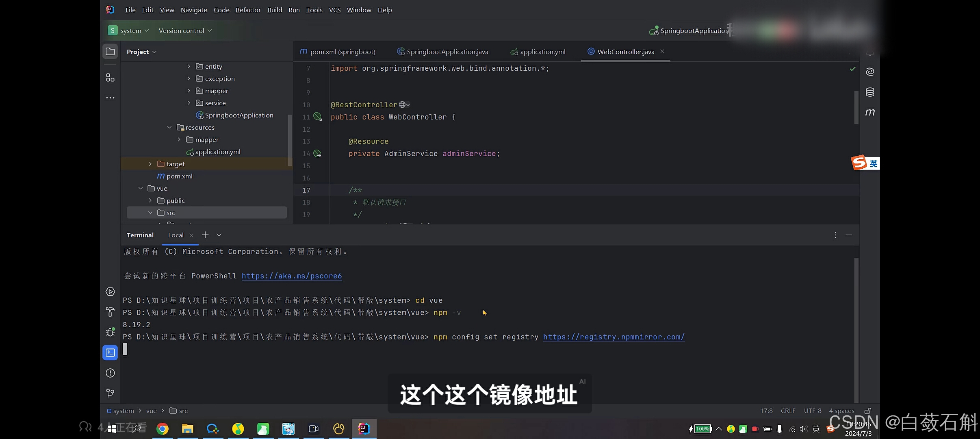Click the editor vertical scrollbar
Viewport: 980px width, 439px height.
856,108
